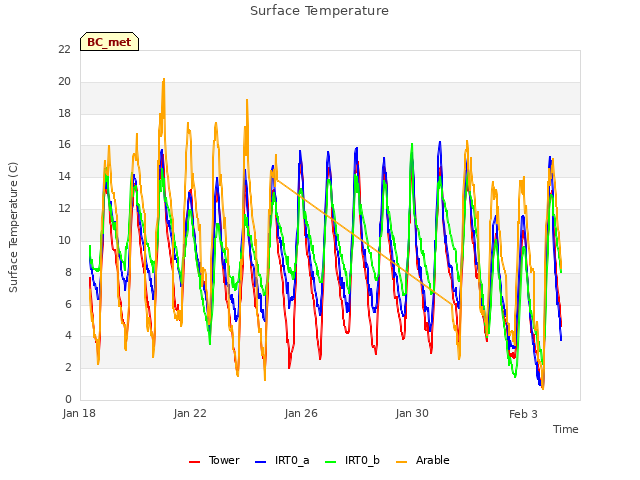The width and height of the screenshot is (640, 480).
Task: Click the Jan 22 x-axis label
Action: [x=190, y=413]
